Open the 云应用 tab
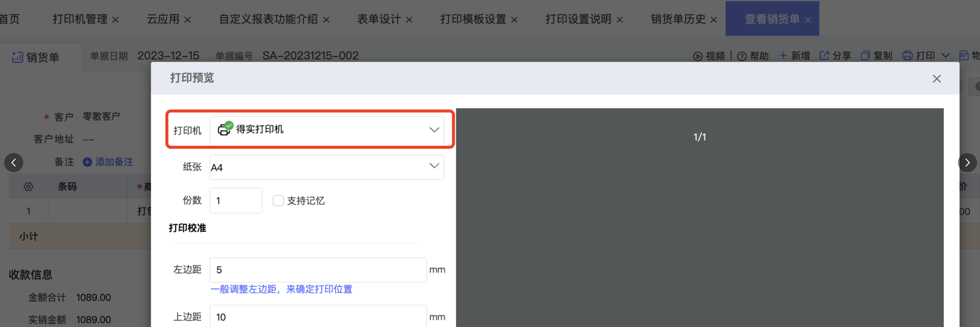Image resolution: width=980 pixels, height=327 pixels. (163, 19)
